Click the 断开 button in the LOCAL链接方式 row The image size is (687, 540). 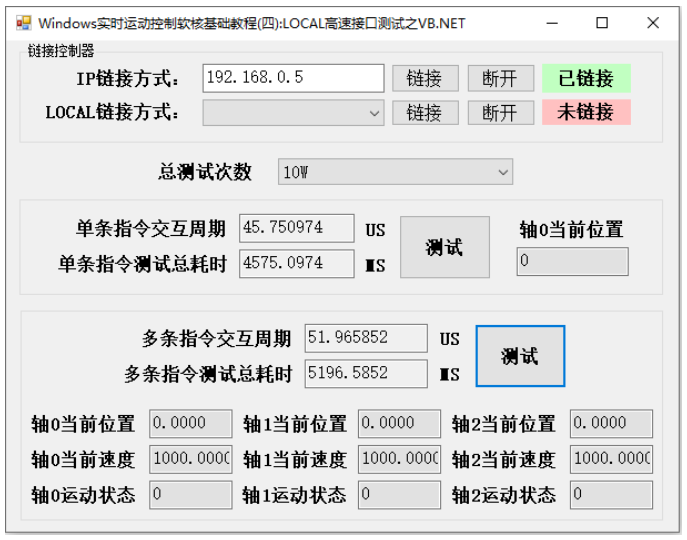pyautogui.click(x=500, y=113)
